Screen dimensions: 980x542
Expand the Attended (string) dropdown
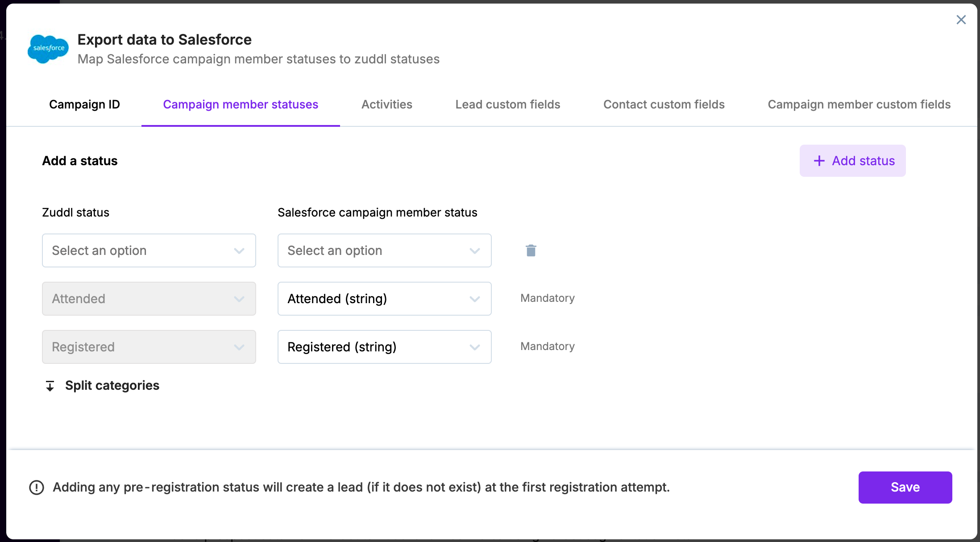384,299
